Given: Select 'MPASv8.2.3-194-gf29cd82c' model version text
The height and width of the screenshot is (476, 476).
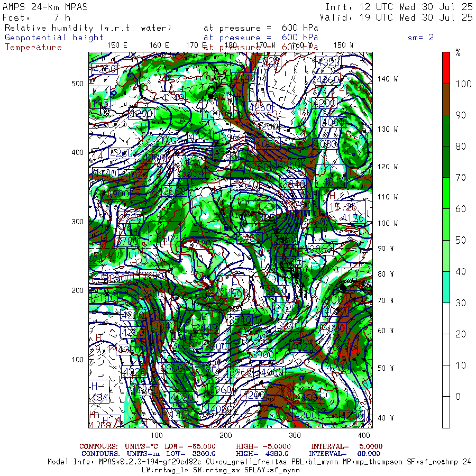Looking at the screenshot, I should pyautogui.click(x=150, y=462).
